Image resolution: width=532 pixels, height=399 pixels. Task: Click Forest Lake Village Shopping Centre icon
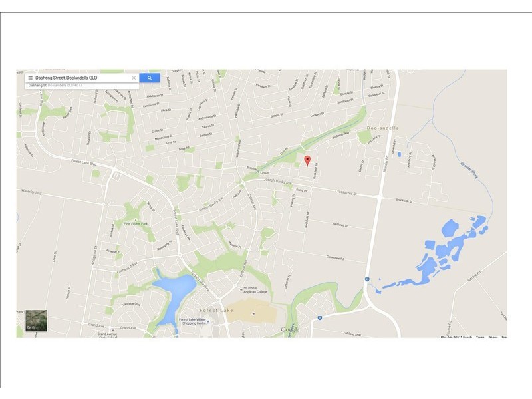(x=209, y=322)
